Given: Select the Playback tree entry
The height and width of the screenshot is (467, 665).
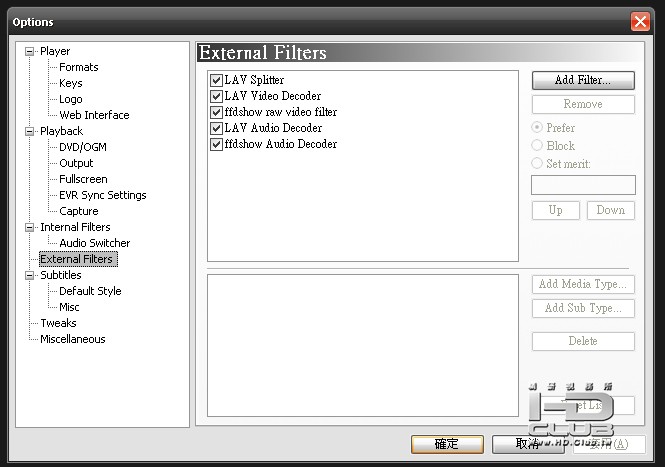Looking at the screenshot, I should 61,131.
